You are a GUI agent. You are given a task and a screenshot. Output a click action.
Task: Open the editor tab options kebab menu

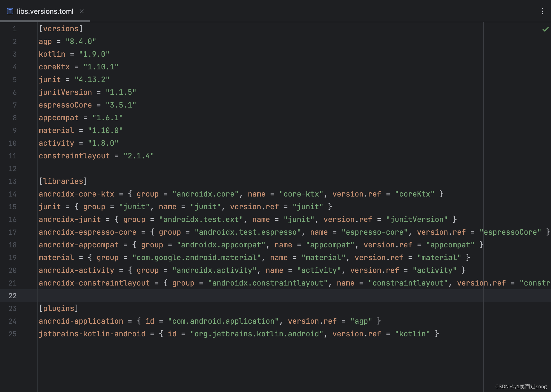(542, 11)
